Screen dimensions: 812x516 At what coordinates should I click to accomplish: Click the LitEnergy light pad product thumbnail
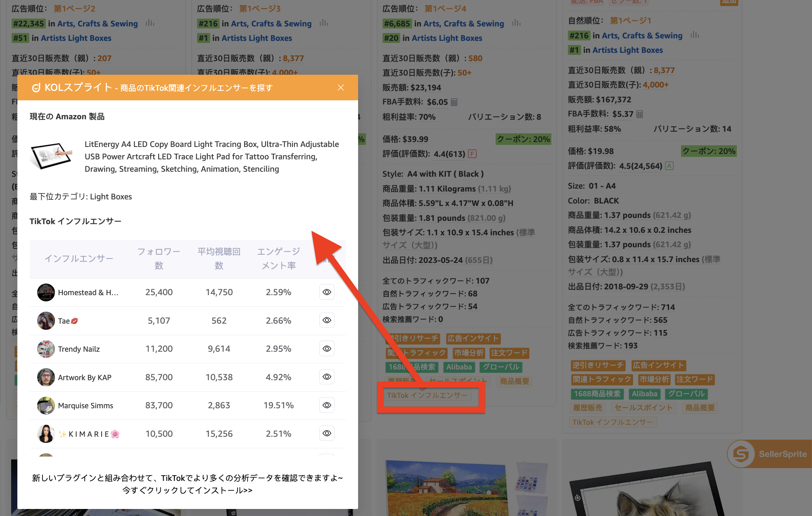pyautogui.click(x=51, y=156)
